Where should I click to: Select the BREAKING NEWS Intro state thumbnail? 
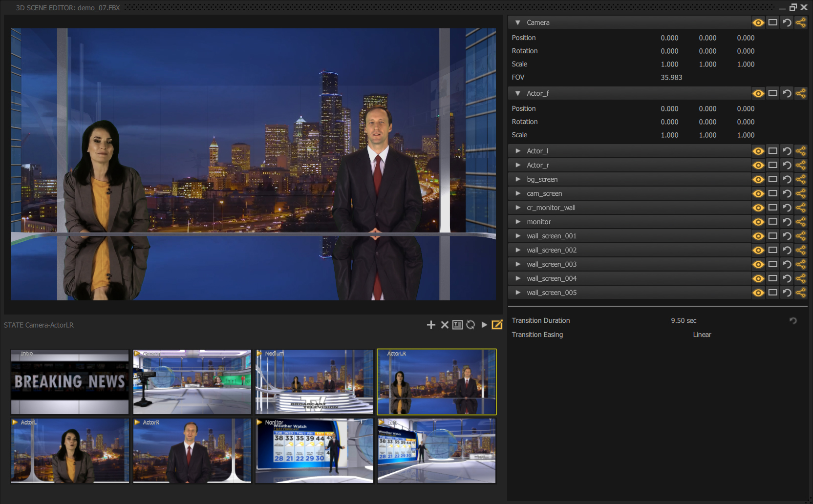click(x=70, y=382)
